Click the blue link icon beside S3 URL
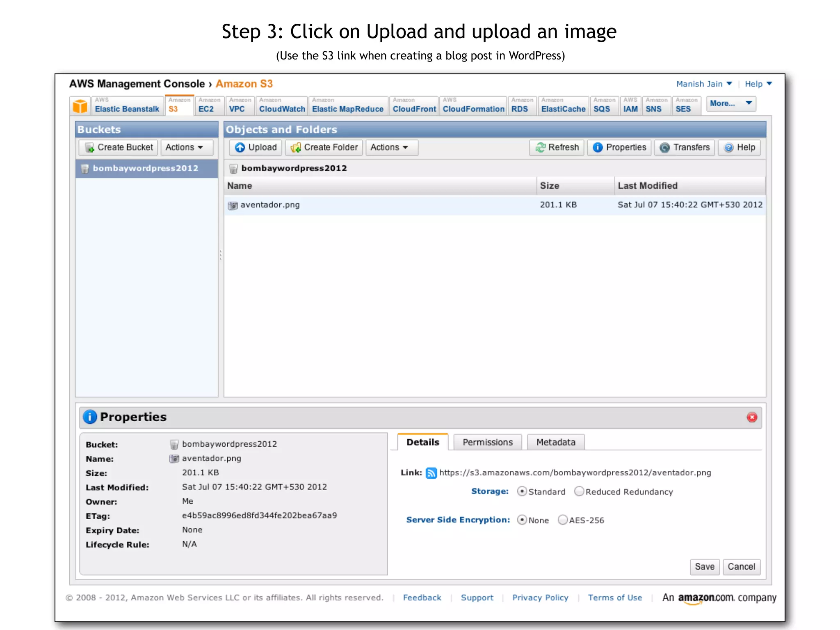 [431, 473]
